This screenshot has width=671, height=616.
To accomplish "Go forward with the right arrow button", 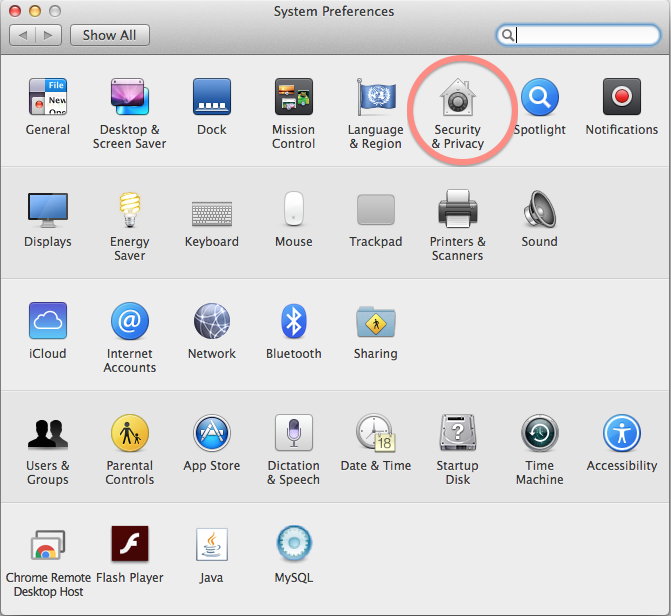I will pyautogui.click(x=48, y=35).
